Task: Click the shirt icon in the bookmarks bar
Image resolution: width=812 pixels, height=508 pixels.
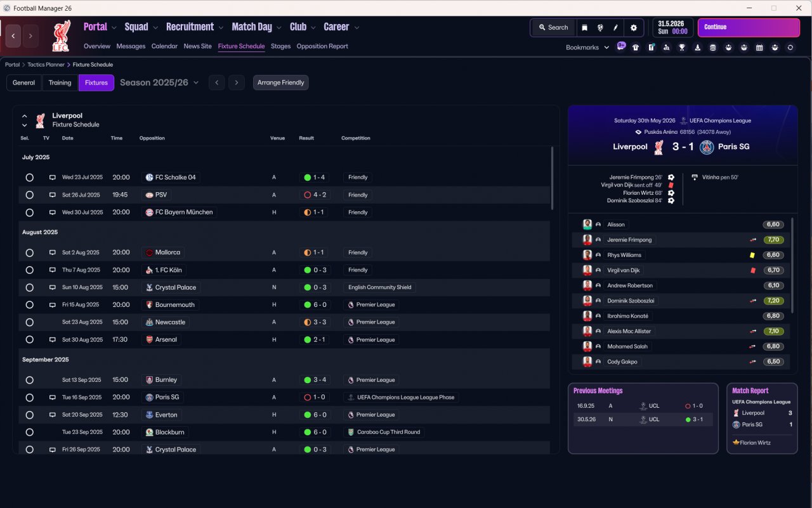Action: coord(636,48)
